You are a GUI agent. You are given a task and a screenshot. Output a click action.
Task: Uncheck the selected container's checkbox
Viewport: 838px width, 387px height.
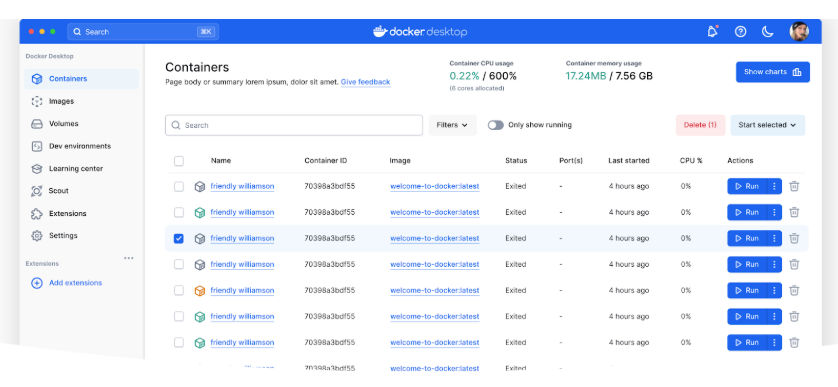[x=179, y=238]
